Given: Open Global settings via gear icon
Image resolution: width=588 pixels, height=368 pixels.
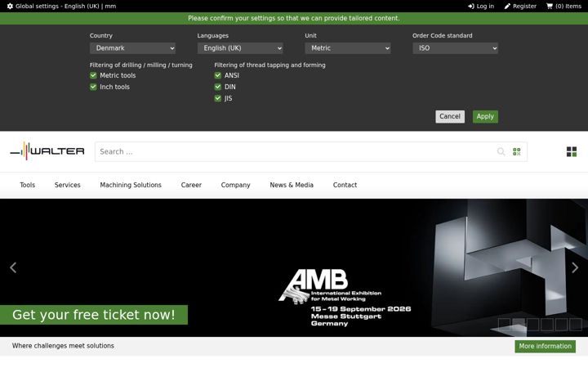Looking at the screenshot, I should pos(10,6).
